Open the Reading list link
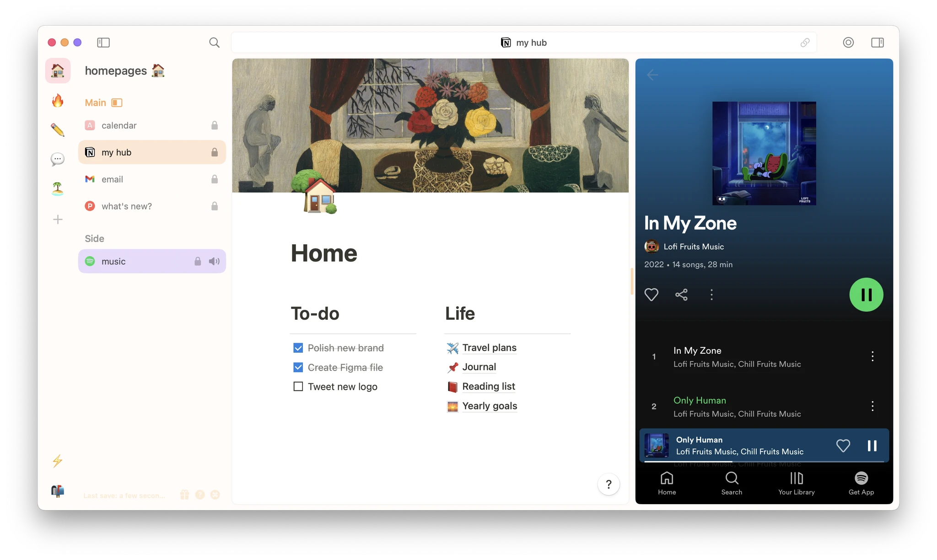This screenshot has width=937, height=560. tap(489, 387)
